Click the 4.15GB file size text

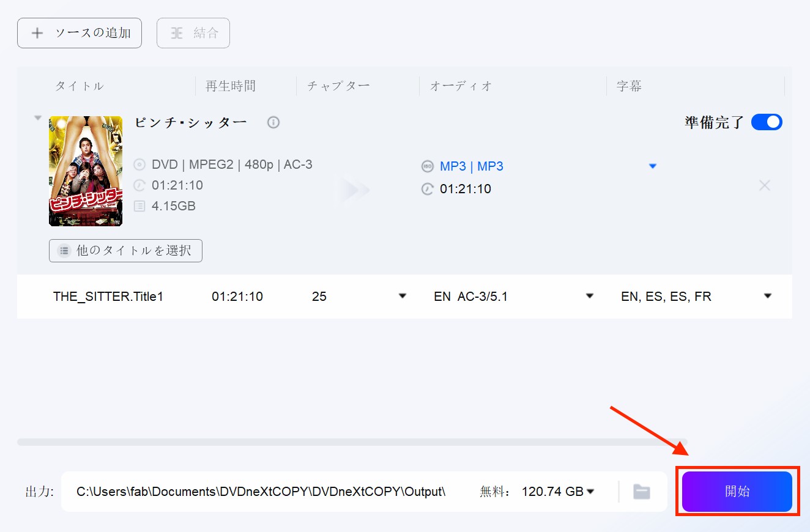[174, 206]
